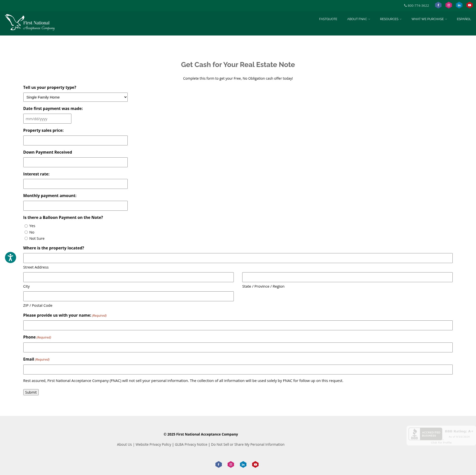This screenshot has height=475, width=476.
Task: Open Do Not Sell or Share link
Action: pos(248,444)
